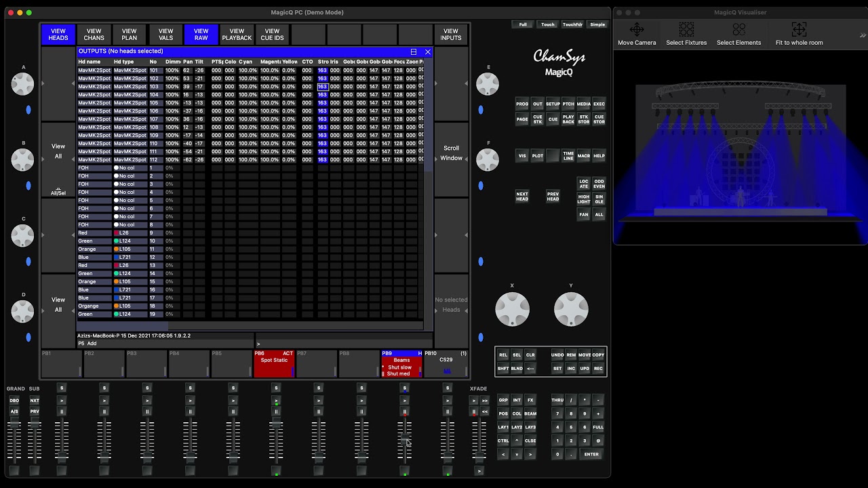Image resolution: width=868 pixels, height=488 pixels.
Task: Maximize the Outputs window
Action: [x=414, y=52]
